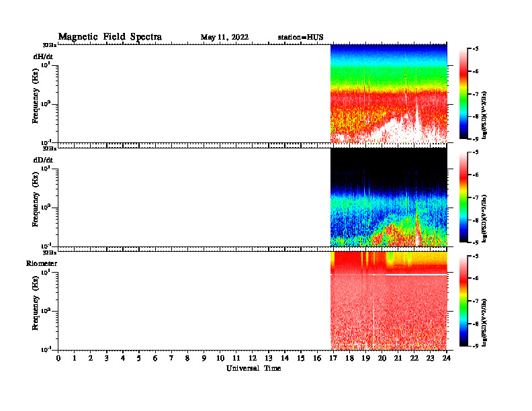The width and height of the screenshot is (532, 411).
Task: Click hour 11 on the Universal Time axis
Action: 236,359
